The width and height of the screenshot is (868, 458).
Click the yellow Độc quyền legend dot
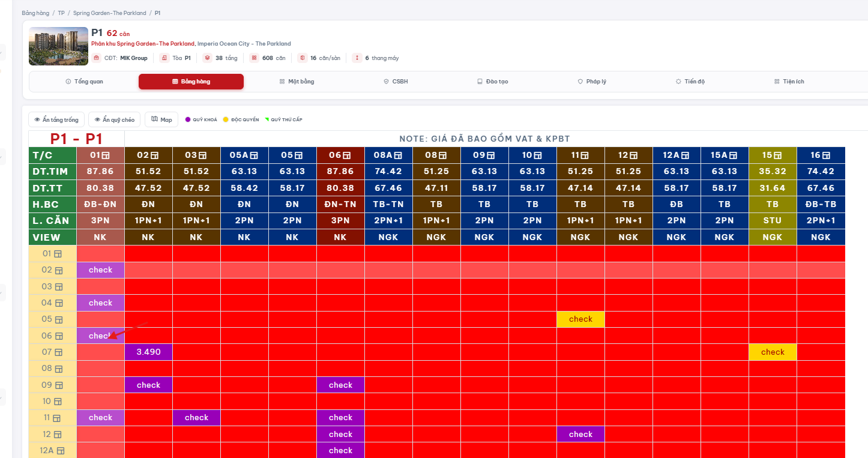pos(226,119)
